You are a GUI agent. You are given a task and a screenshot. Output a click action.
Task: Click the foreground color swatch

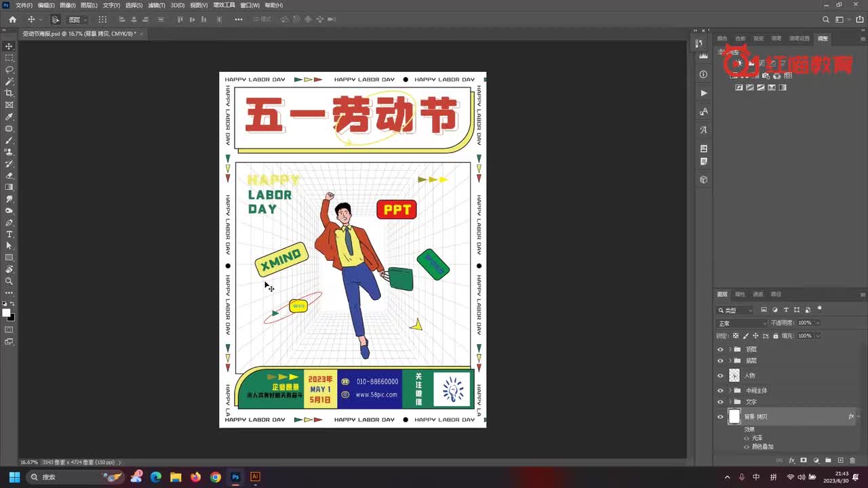pyautogui.click(x=6, y=312)
